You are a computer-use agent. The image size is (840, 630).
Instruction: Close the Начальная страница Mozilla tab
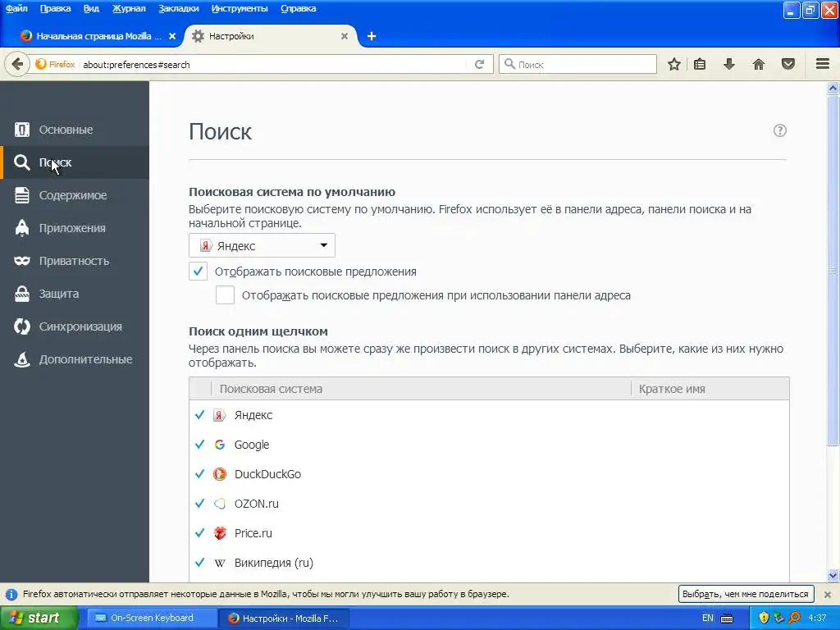172,36
